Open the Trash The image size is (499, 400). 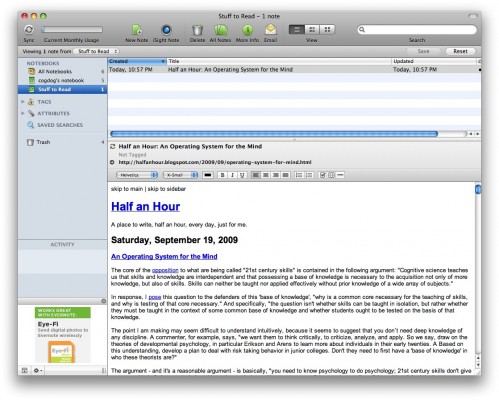(x=43, y=142)
